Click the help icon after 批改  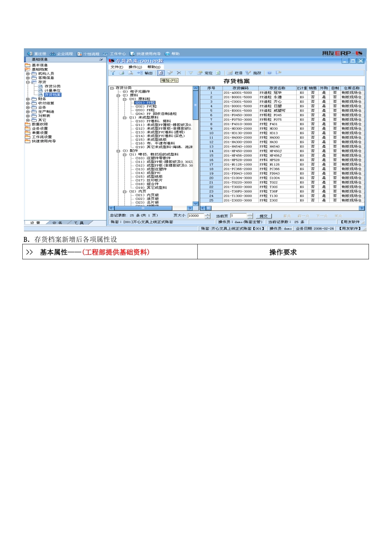pos(269,73)
